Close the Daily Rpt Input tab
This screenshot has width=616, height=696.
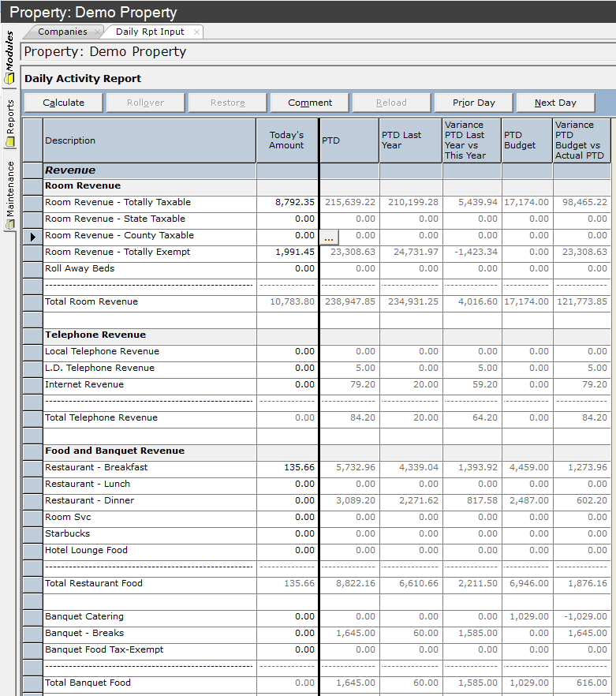(x=196, y=32)
